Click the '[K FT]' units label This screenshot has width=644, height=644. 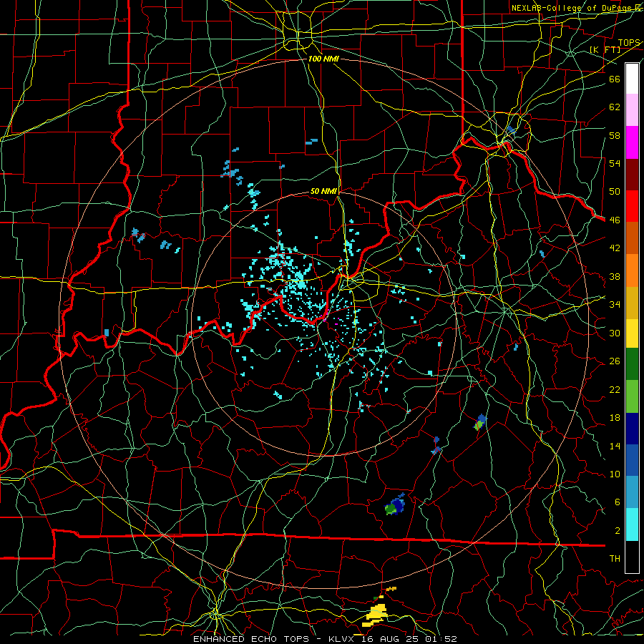(605, 49)
